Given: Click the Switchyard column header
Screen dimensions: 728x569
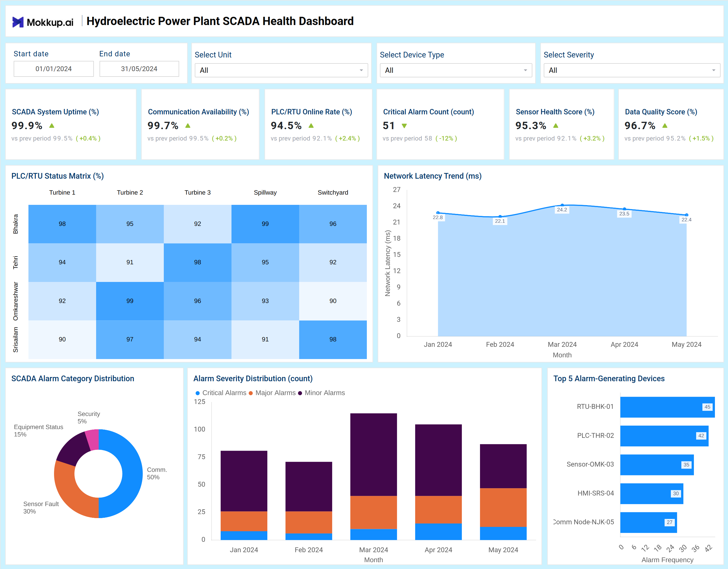Looking at the screenshot, I should [x=333, y=192].
